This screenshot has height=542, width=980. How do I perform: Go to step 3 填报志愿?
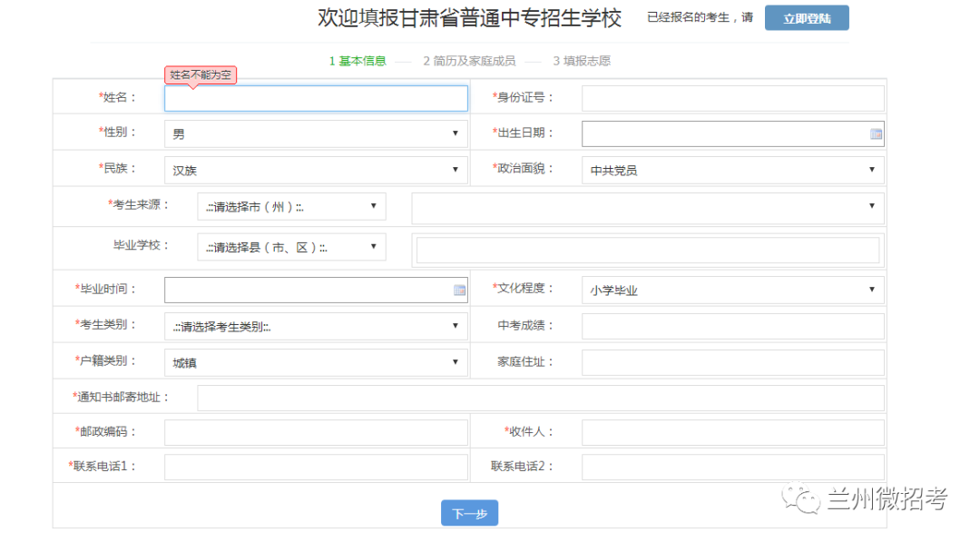pyautogui.click(x=581, y=61)
